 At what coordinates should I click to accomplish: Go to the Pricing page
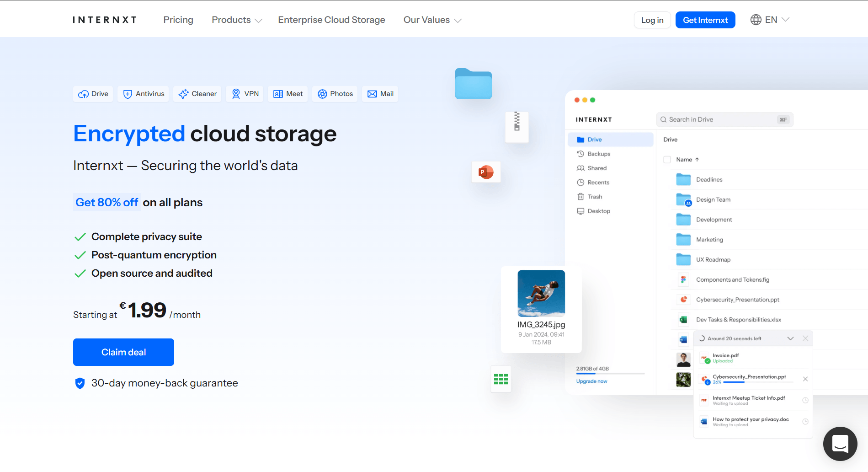click(x=178, y=20)
